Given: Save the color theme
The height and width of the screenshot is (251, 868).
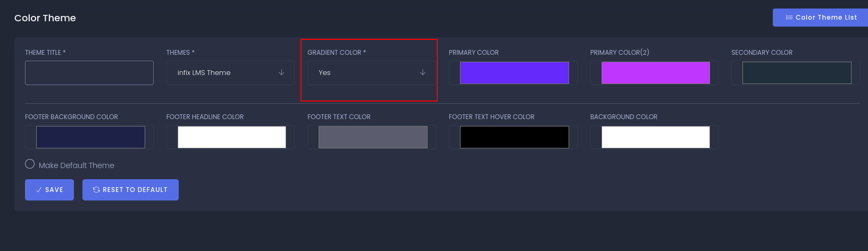Looking at the screenshot, I should [x=49, y=190].
